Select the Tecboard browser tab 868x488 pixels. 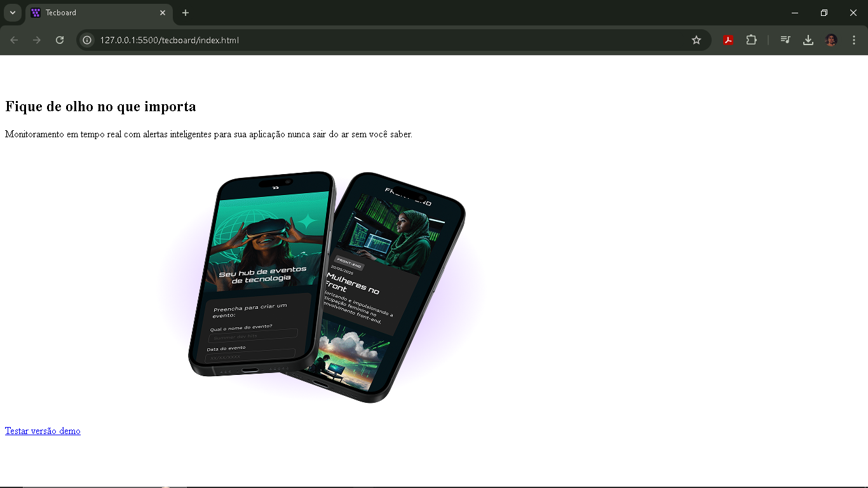(99, 13)
